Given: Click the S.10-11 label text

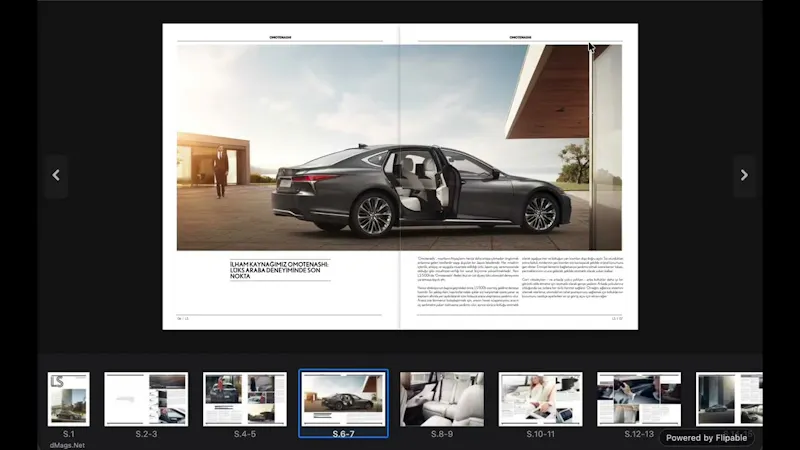Looking at the screenshot, I should [x=540, y=434].
